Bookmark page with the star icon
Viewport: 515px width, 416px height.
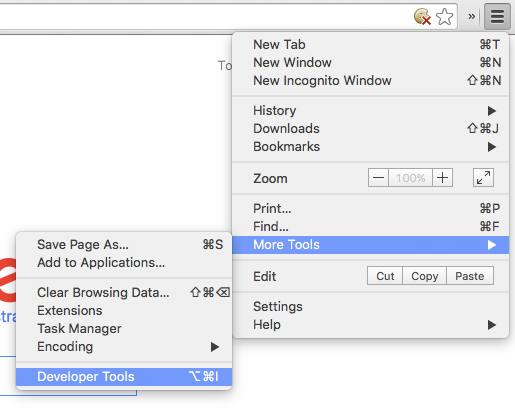tap(444, 17)
